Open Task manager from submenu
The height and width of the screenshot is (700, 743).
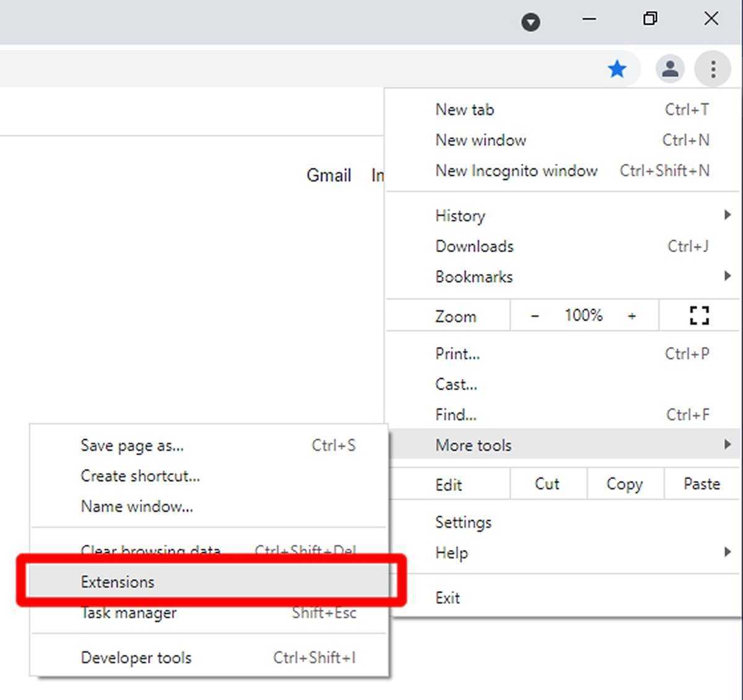tap(129, 613)
